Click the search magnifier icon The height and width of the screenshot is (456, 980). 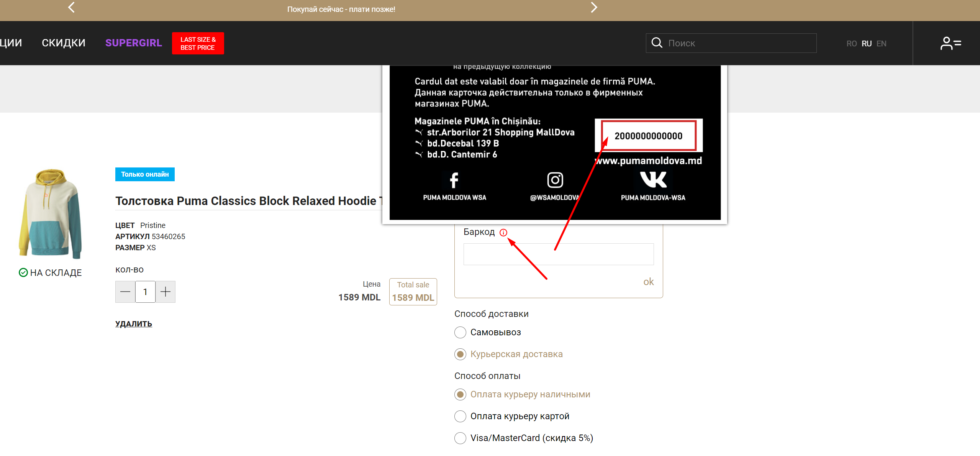click(657, 43)
